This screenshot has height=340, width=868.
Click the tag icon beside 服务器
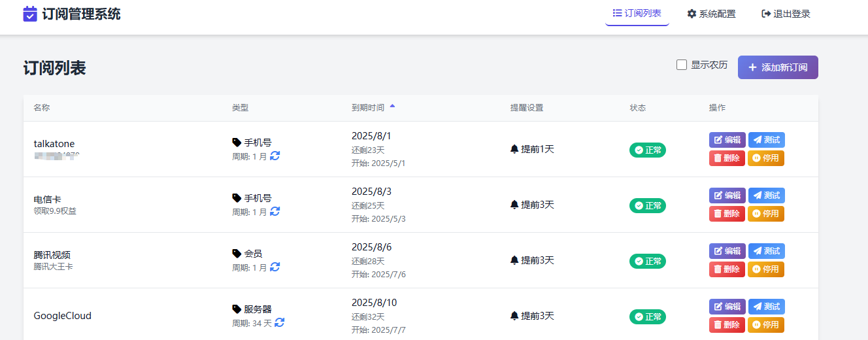coord(237,309)
